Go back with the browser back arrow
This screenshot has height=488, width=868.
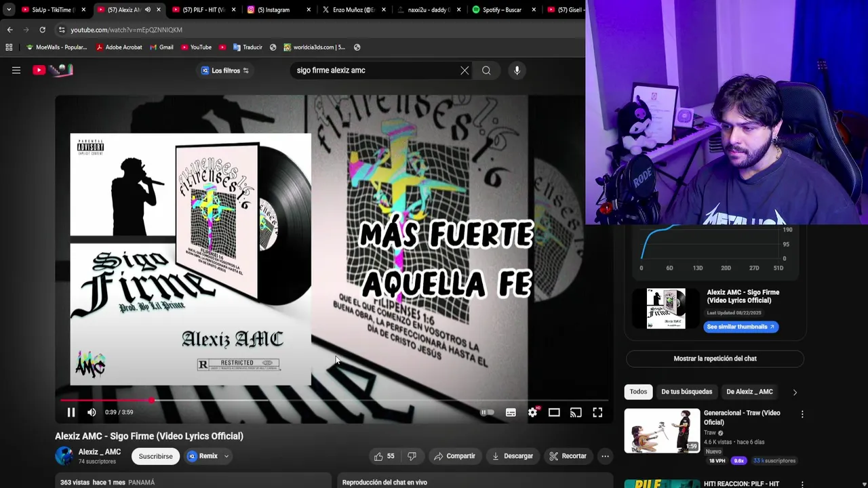[9, 30]
